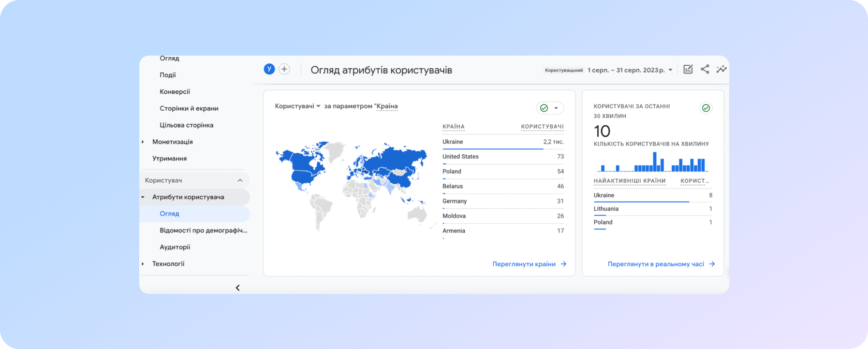Click the НАЙАКТИВНІШІ КРАЇНИ header

pos(630,181)
